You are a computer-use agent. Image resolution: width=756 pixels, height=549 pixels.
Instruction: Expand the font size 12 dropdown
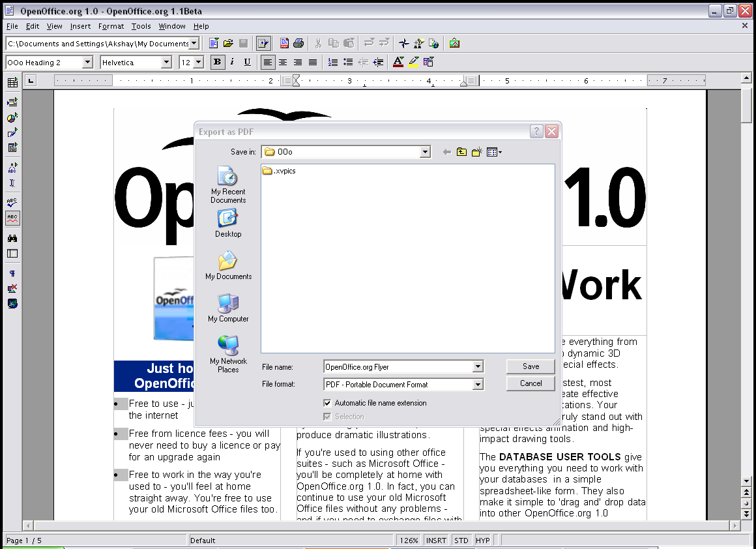198,62
